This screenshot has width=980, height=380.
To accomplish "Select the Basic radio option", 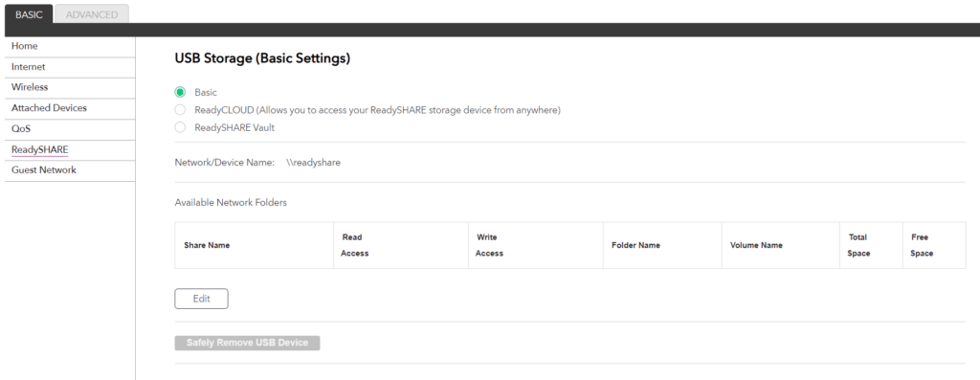I will pyautogui.click(x=180, y=93).
